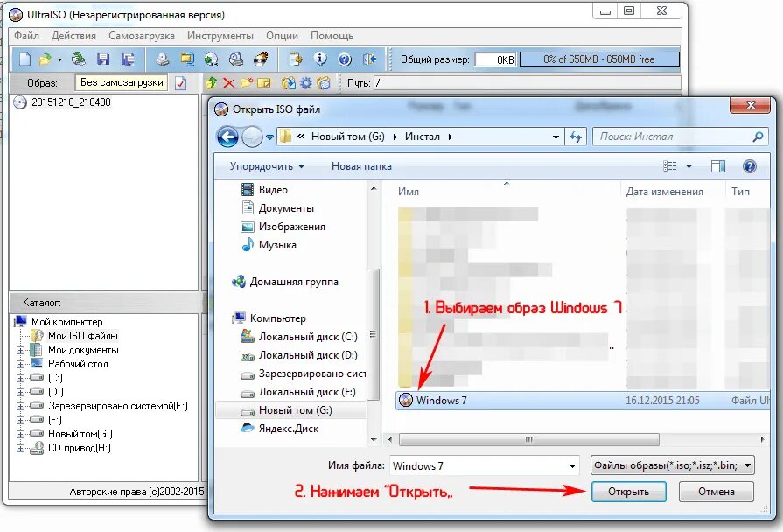Open the Упорядочить dropdown menu

pos(267,166)
